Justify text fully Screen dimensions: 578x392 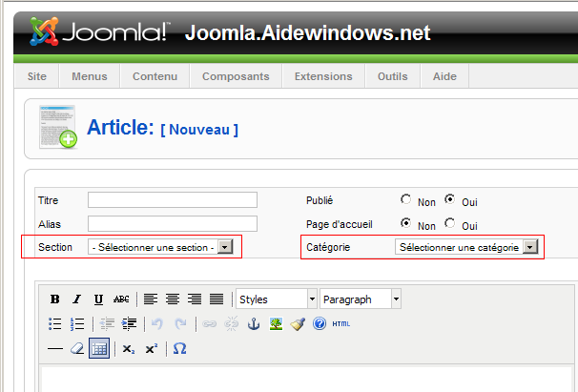point(217,299)
